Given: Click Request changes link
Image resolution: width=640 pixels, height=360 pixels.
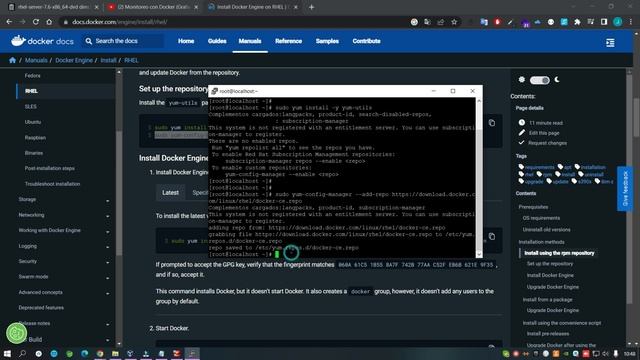Looking at the screenshot, I should (x=547, y=143).
